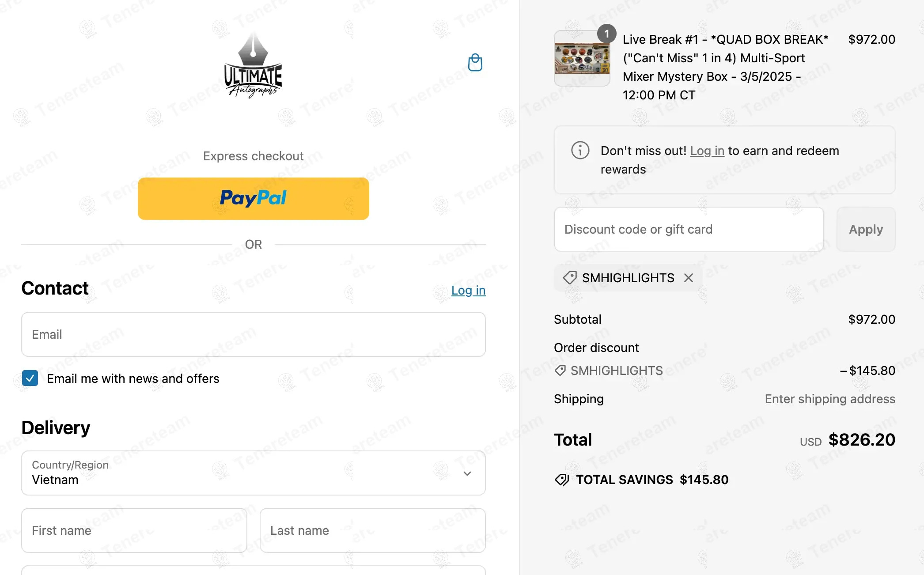Screen dimensions: 924x575
Task: Click the Total Savings tag icon
Action: click(x=562, y=480)
